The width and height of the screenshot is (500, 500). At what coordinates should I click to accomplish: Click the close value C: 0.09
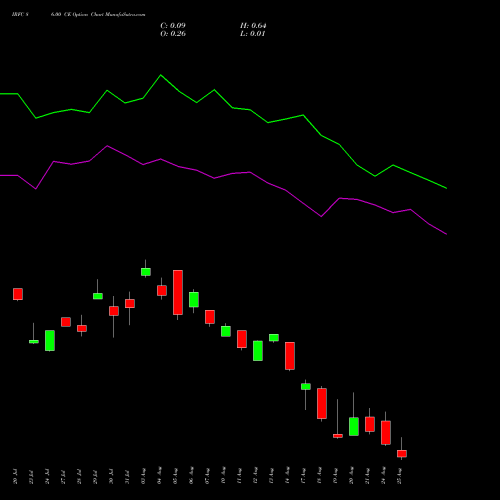tap(173, 26)
